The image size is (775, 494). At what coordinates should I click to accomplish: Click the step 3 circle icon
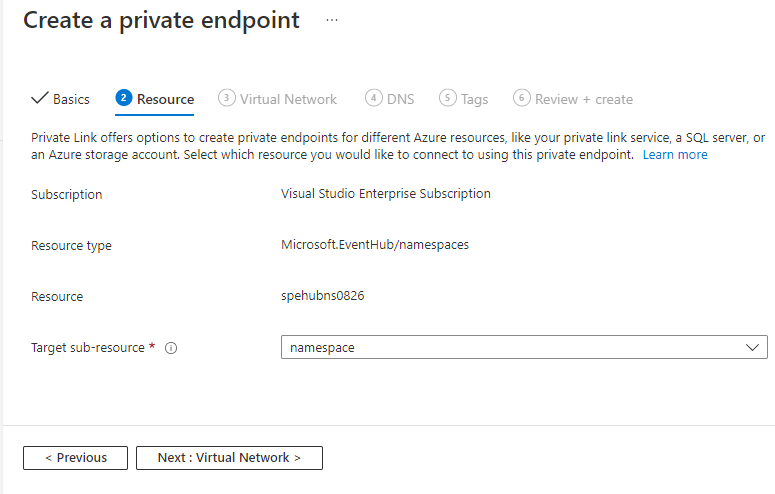(227, 98)
